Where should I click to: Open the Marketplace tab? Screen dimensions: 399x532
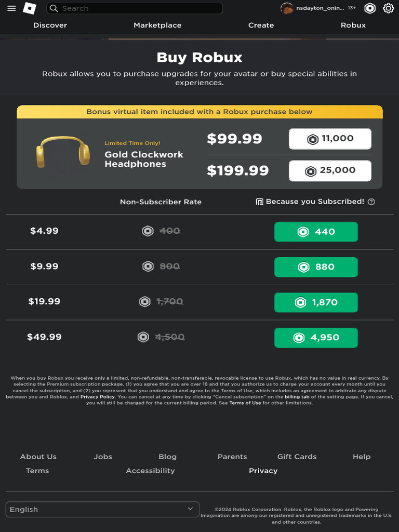point(157,25)
